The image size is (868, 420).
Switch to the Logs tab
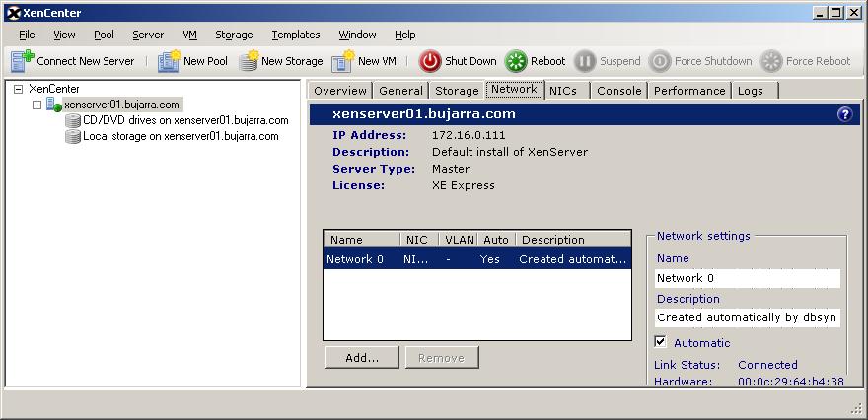point(756,91)
